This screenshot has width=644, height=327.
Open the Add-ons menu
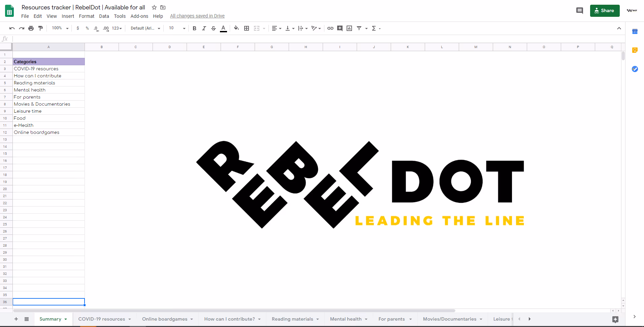139,16
